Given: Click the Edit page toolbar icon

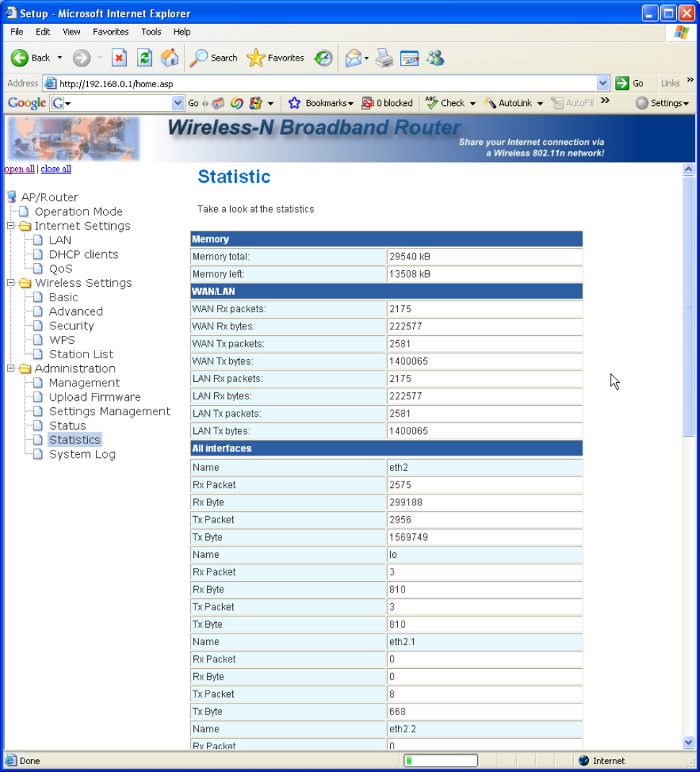Looking at the screenshot, I should tap(409, 58).
